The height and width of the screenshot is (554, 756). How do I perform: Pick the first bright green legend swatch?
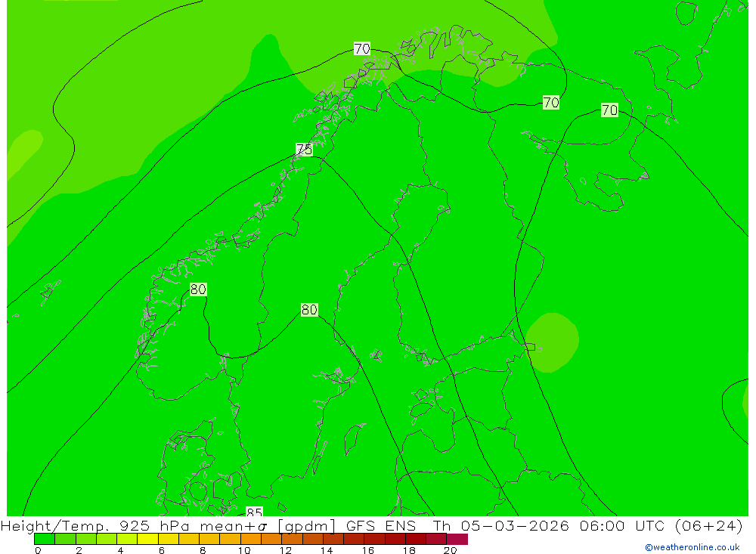[45, 539]
